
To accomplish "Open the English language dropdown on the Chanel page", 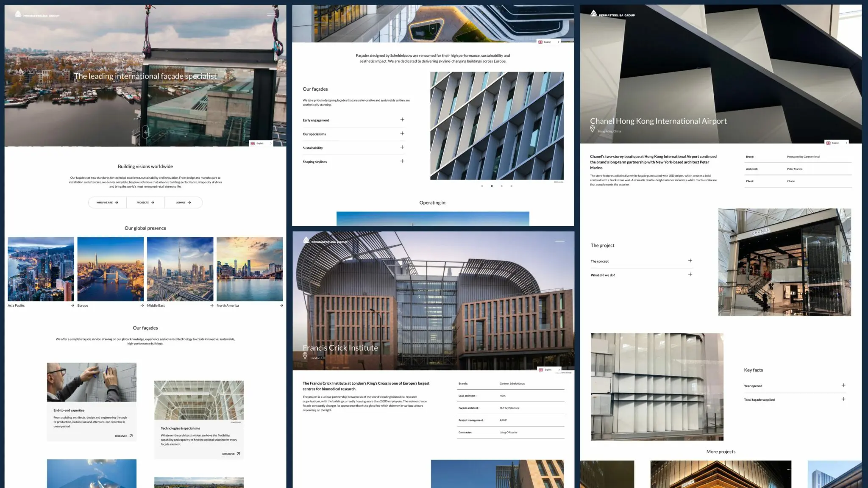I will pyautogui.click(x=835, y=143).
